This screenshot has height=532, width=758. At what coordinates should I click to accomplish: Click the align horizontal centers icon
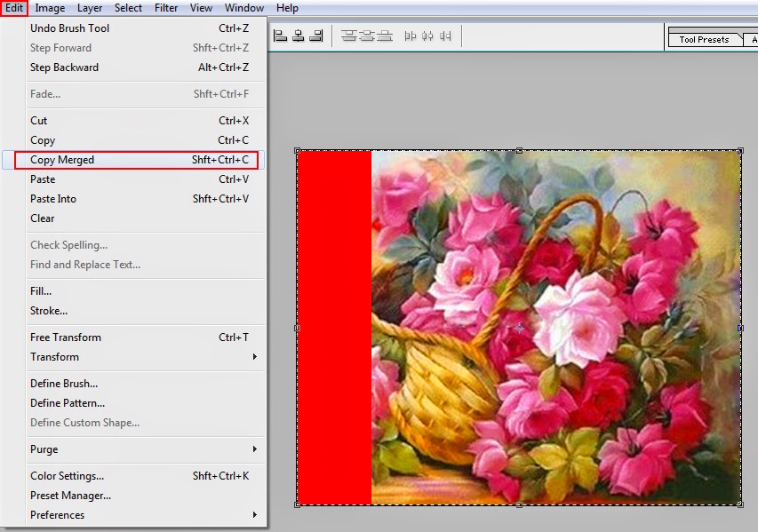click(299, 36)
